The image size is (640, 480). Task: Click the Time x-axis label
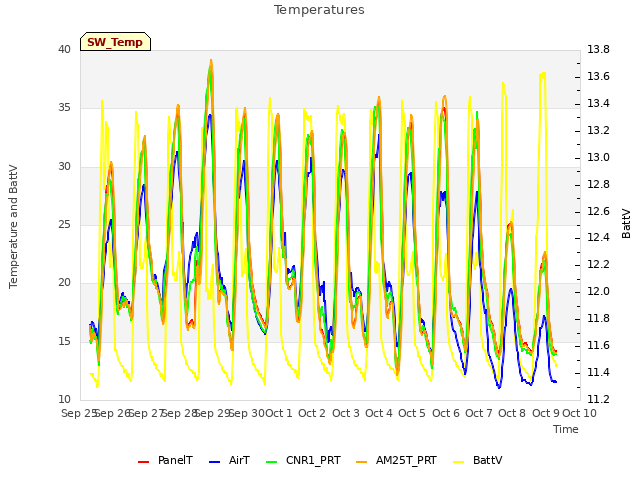[566, 429]
